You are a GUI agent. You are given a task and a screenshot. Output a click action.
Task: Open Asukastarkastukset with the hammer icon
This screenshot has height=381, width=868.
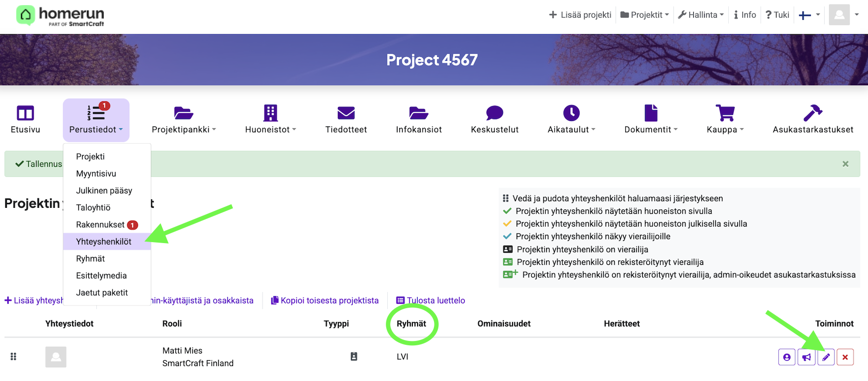pyautogui.click(x=813, y=119)
